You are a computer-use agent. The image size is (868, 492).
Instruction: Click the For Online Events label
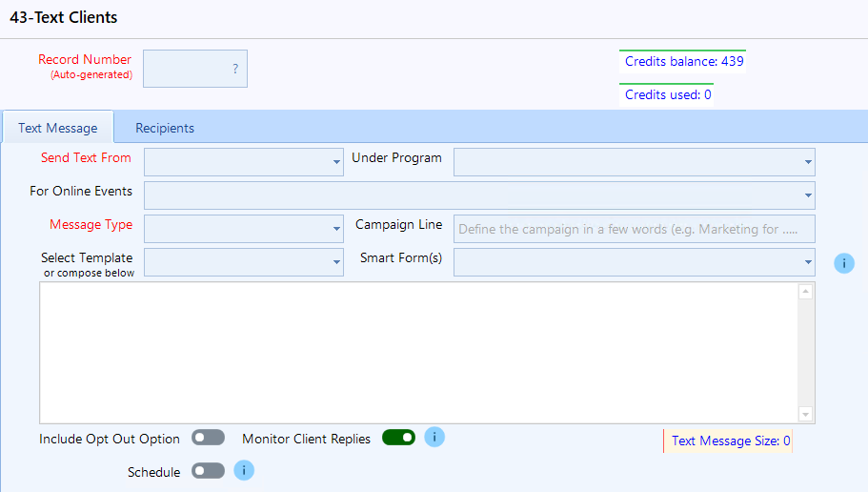(81, 191)
